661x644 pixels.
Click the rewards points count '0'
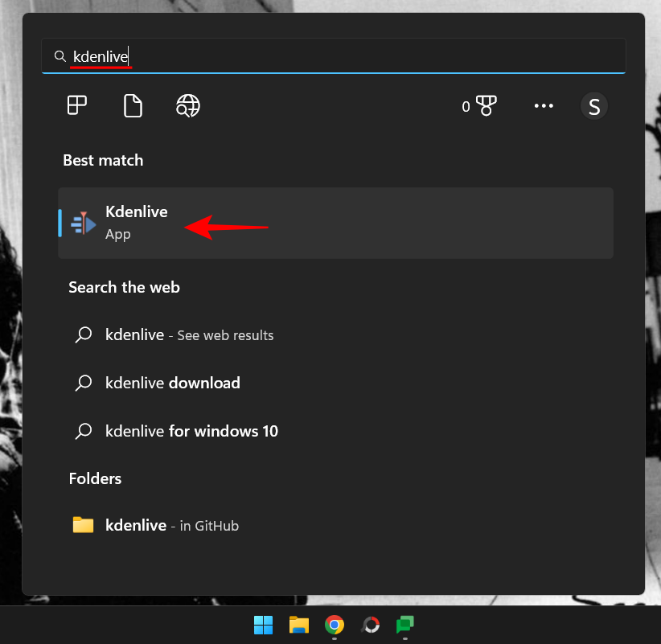click(x=466, y=107)
